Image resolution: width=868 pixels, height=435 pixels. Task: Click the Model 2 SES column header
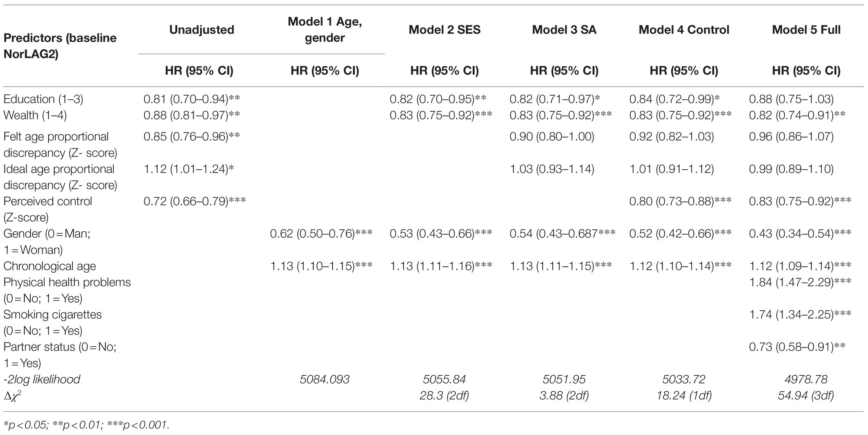point(444,30)
